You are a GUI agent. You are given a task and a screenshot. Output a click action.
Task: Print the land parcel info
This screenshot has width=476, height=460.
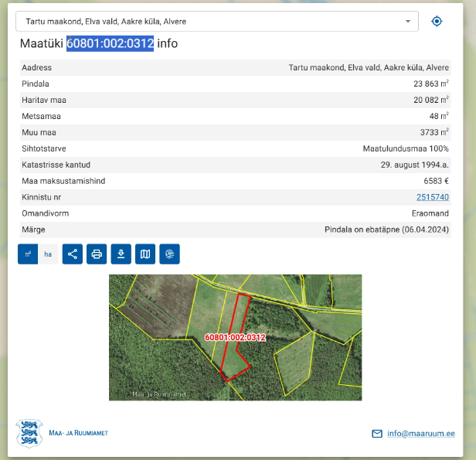pyautogui.click(x=97, y=254)
